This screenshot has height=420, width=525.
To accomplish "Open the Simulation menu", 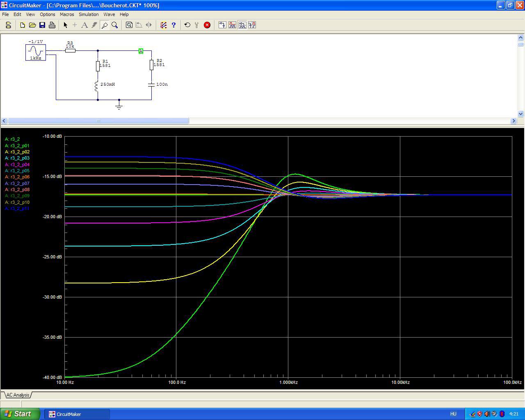I will (x=89, y=14).
